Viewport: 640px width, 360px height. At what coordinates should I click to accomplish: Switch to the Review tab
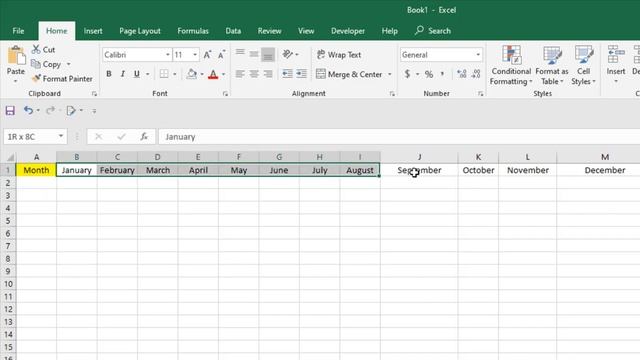pos(269,31)
